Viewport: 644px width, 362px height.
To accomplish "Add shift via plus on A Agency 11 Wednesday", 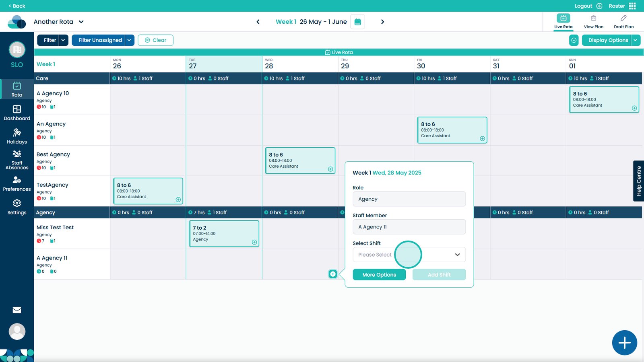I will click(x=333, y=274).
